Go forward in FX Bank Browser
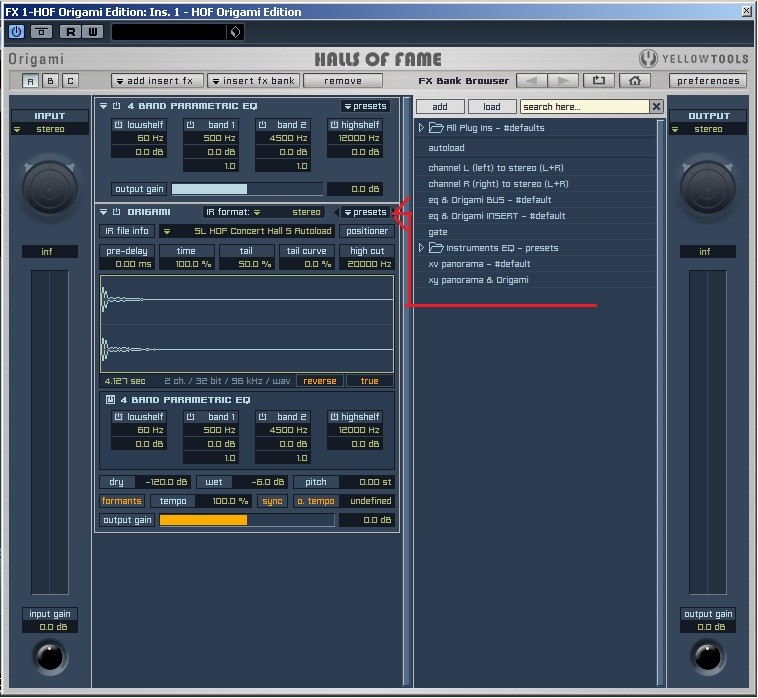758x698 pixels. pyautogui.click(x=563, y=81)
